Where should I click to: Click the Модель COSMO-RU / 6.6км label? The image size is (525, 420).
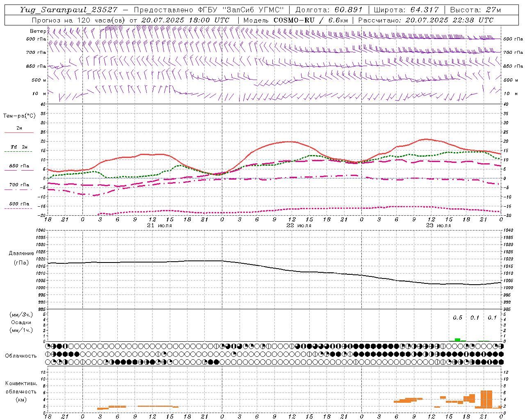coord(295,20)
